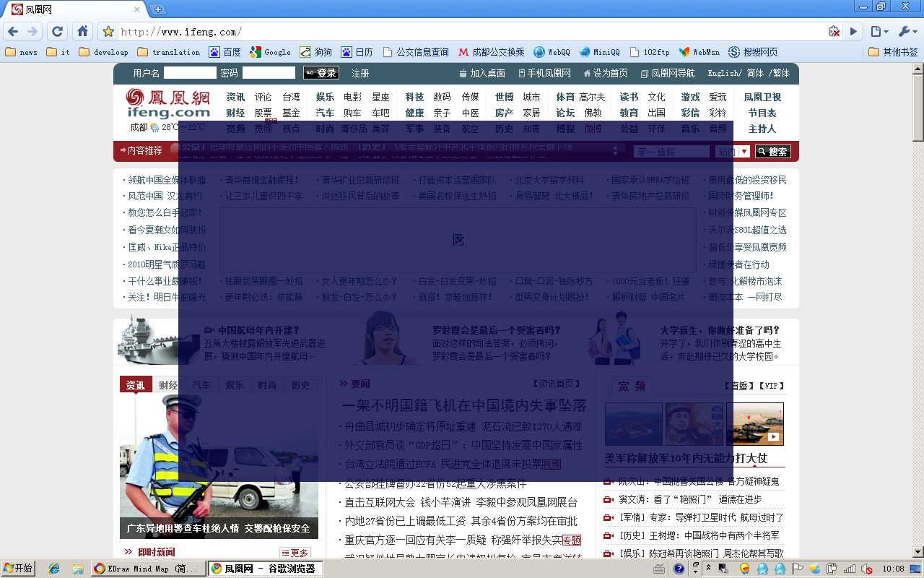
Task: Click the help question mark icon in the taskbar
Action: coord(679,569)
